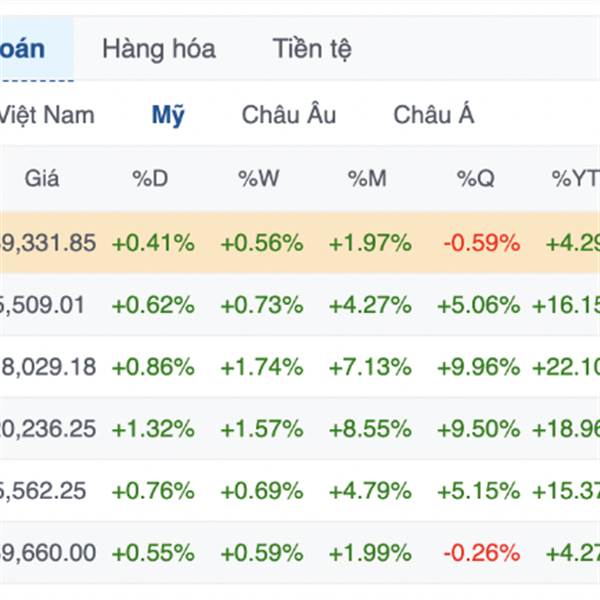Screen dimensions: 600x600
Task: Open the Hàng hóa tab
Action: point(158,48)
